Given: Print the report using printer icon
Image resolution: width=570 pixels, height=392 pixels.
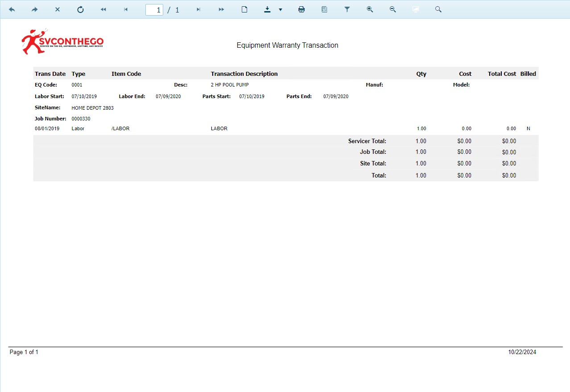Looking at the screenshot, I should 302,9.
